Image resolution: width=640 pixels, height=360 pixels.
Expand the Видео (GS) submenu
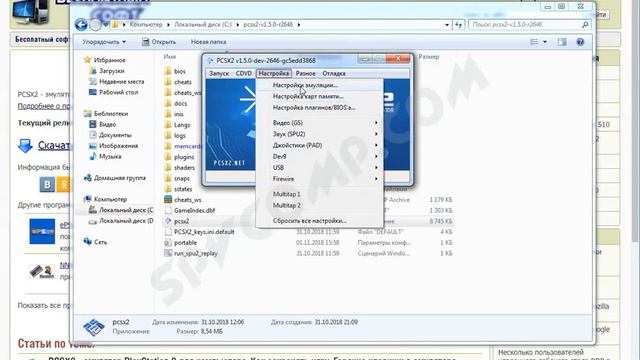tap(319, 123)
